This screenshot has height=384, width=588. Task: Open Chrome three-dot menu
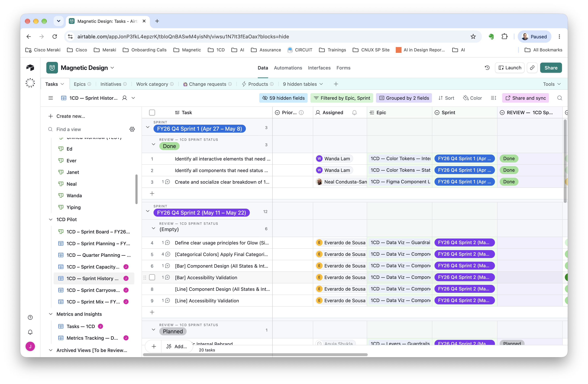[x=559, y=37]
